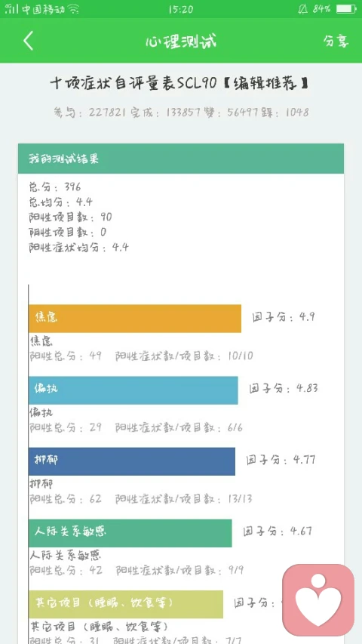This screenshot has height=644, width=362.
Task: Tap the 心理测试 page title
Action: point(180,41)
